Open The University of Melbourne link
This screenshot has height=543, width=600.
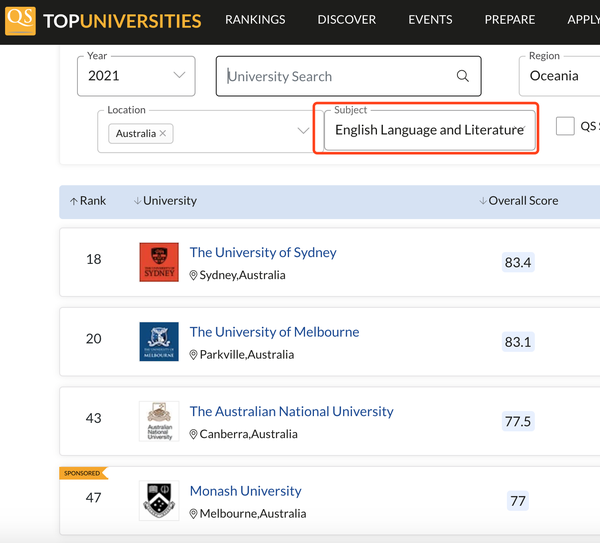pos(274,332)
